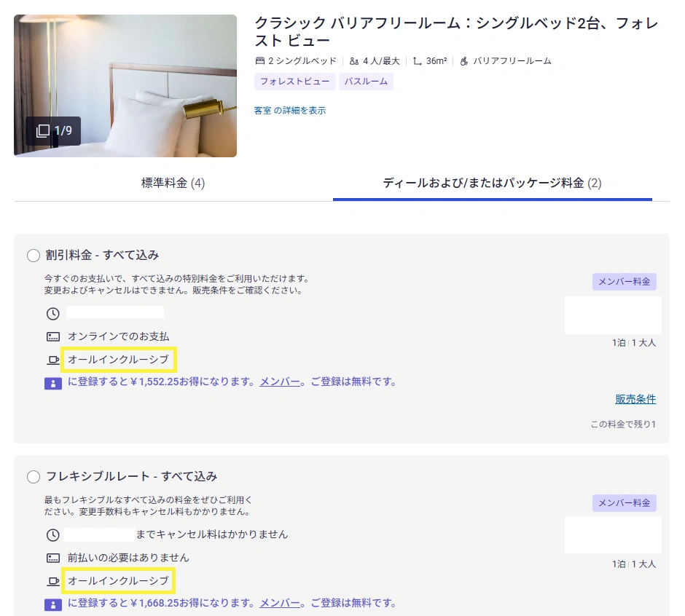Click the メンバー link in the discount rate
The image size is (685, 616).
(279, 382)
